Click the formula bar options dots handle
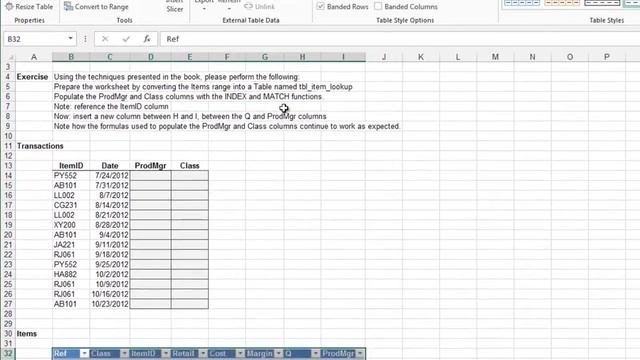This screenshot has height=360, width=640. [x=85, y=39]
